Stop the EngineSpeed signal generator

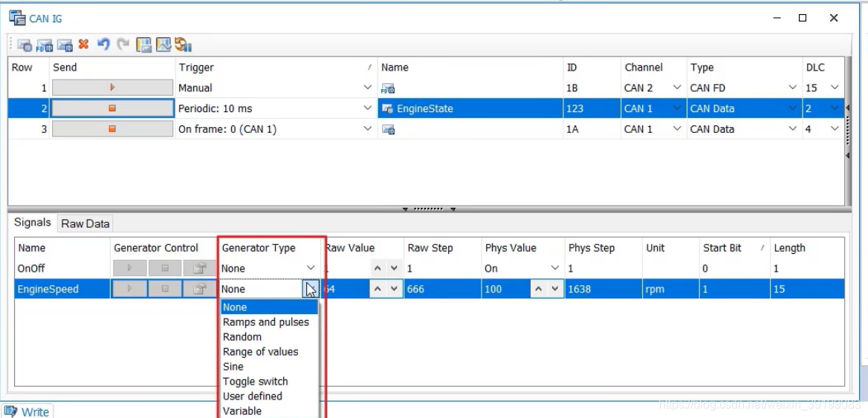point(164,289)
